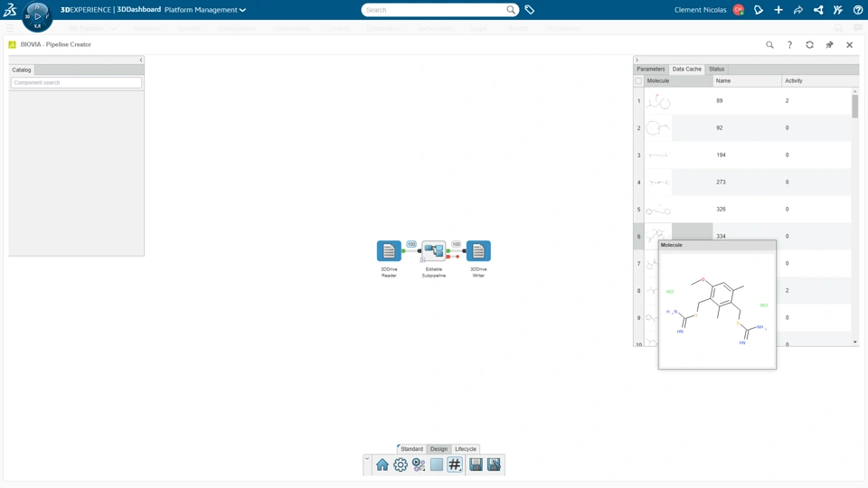
Task: Click name cell '194'
Action: (747, 155)
